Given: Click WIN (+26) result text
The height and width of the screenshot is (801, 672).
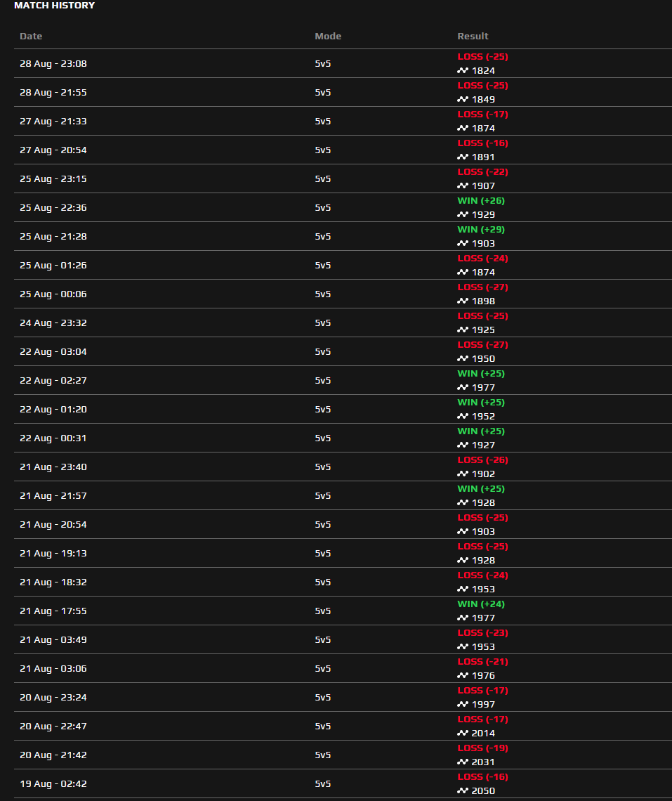Looking at the screenshot, I should [x=481, y=201].
